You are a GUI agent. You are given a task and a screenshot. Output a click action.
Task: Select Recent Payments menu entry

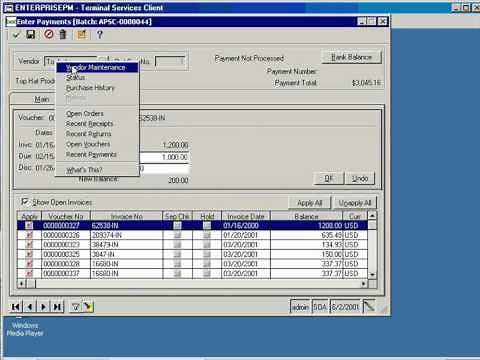pos(97,155)
